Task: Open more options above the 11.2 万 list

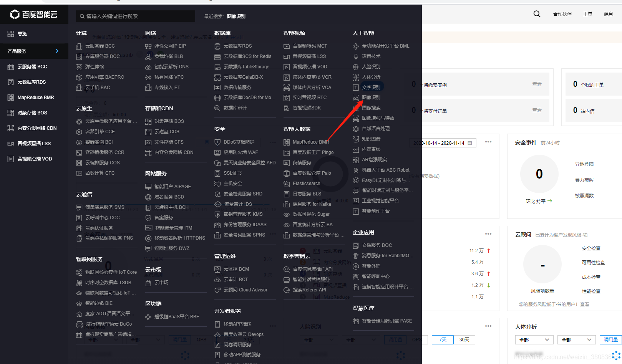Action: pyautogui.click(x=488, y=234)
